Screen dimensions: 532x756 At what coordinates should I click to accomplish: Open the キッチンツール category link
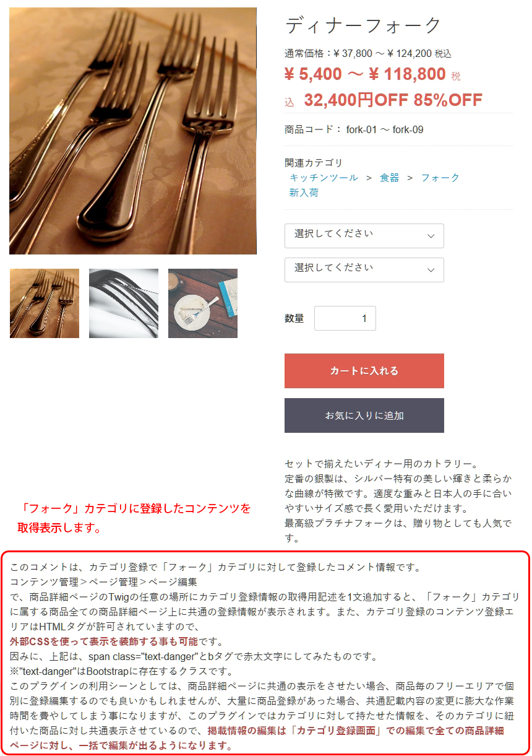coord(324,178)
